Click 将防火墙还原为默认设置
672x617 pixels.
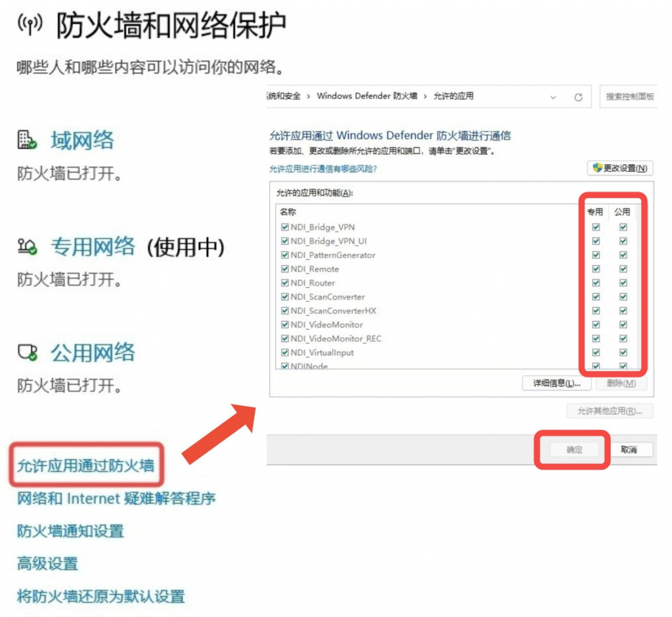(100, 596)
